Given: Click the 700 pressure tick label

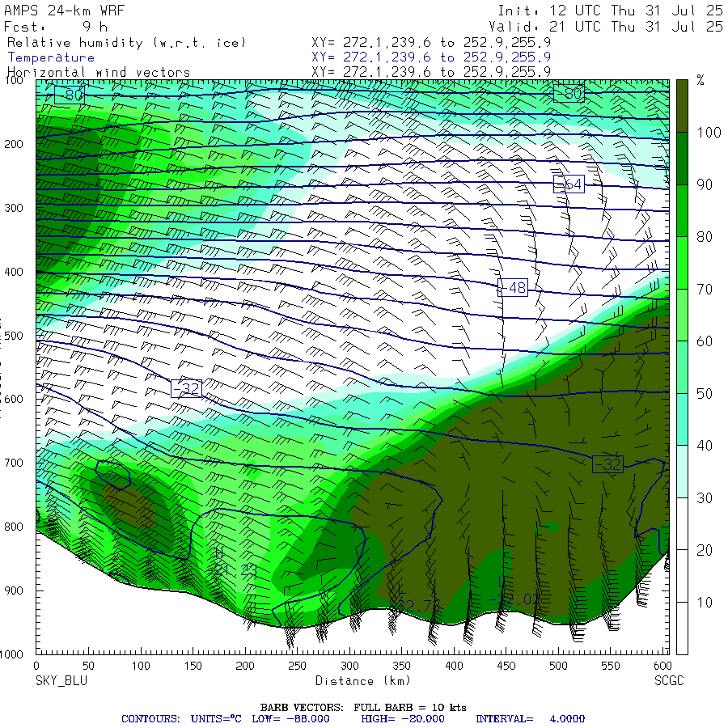Looking at the screenshot, I should coord(14,463).
